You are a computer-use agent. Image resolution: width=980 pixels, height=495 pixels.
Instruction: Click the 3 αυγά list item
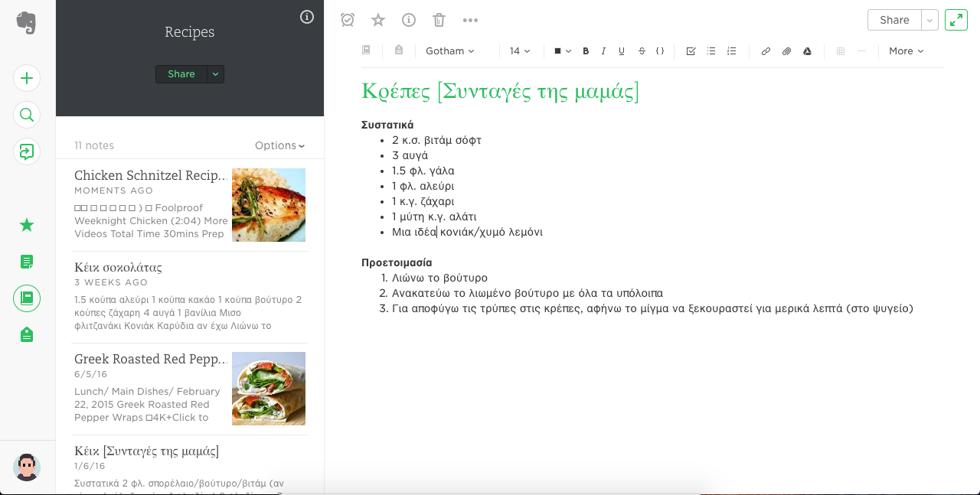coord(410,155)
